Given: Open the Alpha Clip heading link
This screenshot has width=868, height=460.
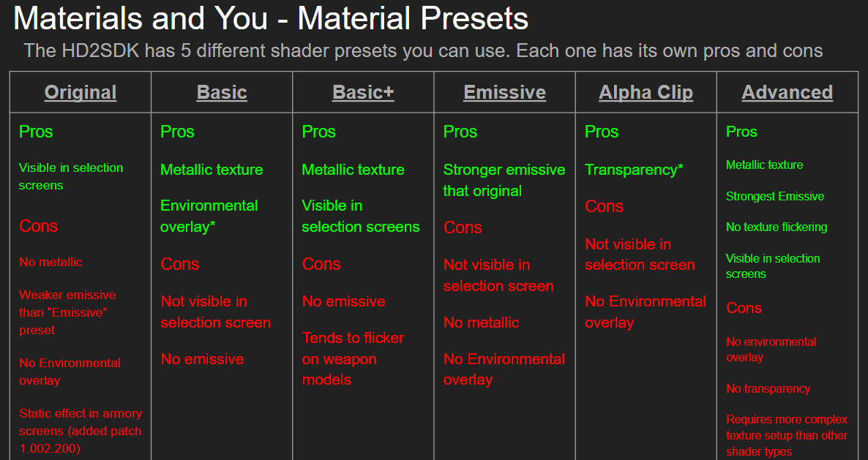Looking at the screenshot, I should 646,92.
